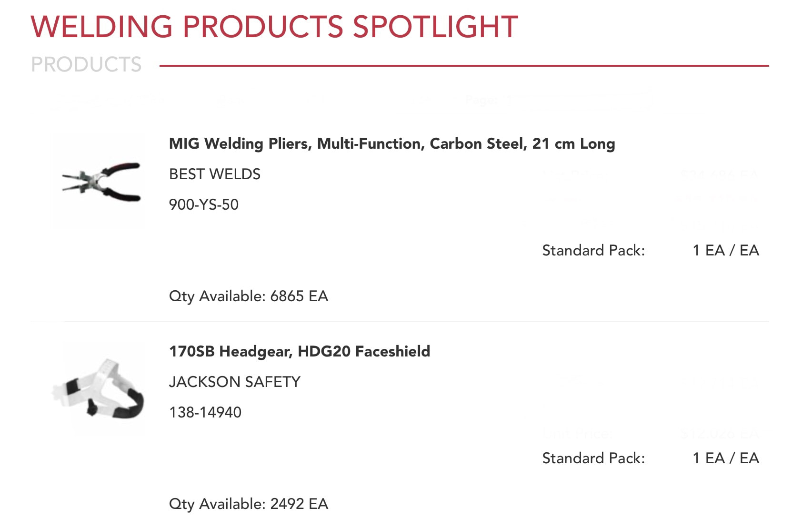Open the 170SB Headgear product image
Screen dimensions: 812x529
[98, 388]
